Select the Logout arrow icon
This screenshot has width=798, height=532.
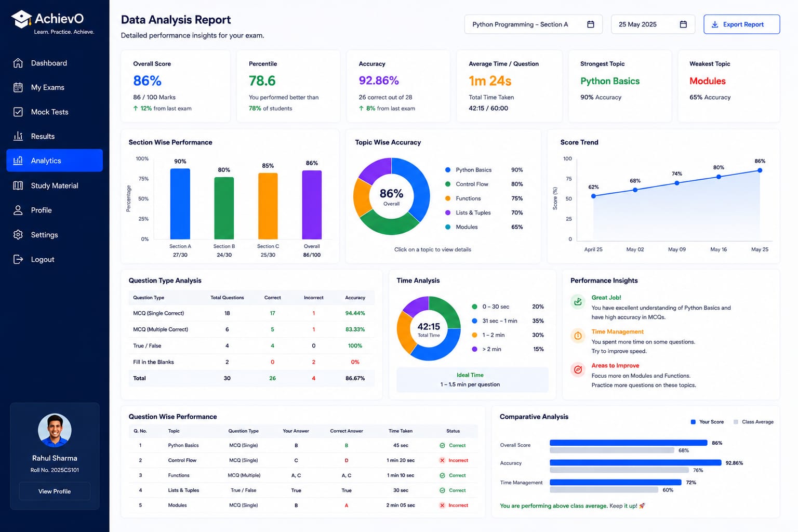[18, 259]
